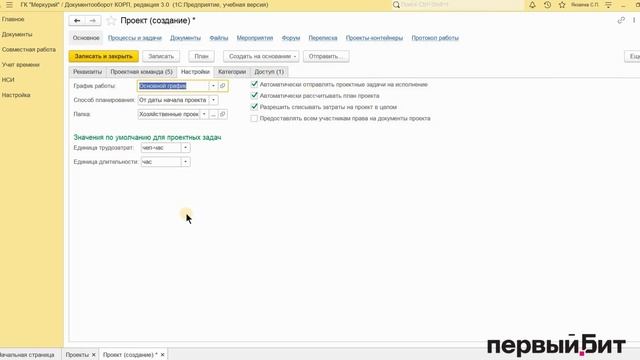Choose folder via ellipsis button
Image resolution: width=640 pixels, height=360 pixels.
(213, 114)
